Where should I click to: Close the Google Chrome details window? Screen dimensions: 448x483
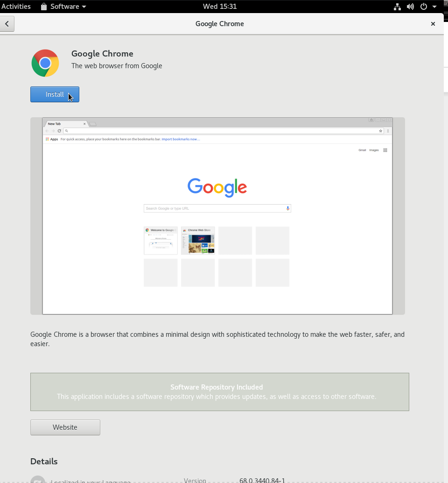[x=433, y=24]
